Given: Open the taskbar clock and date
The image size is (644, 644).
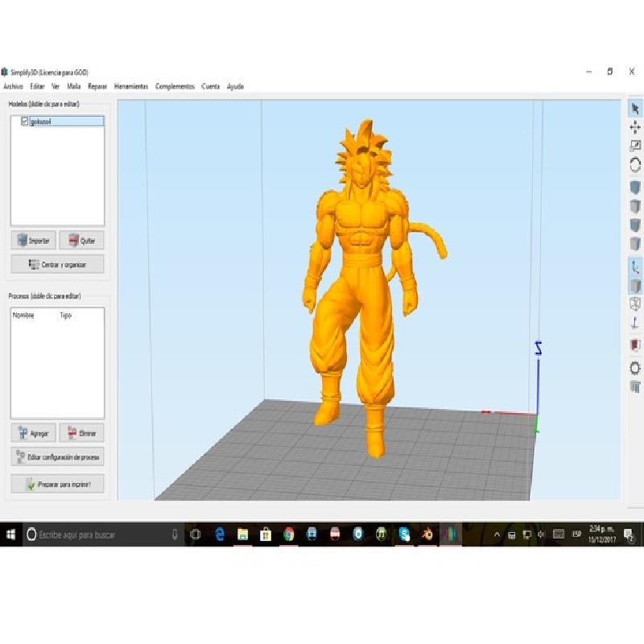Looking at the screenshot, I should [601, 535].
